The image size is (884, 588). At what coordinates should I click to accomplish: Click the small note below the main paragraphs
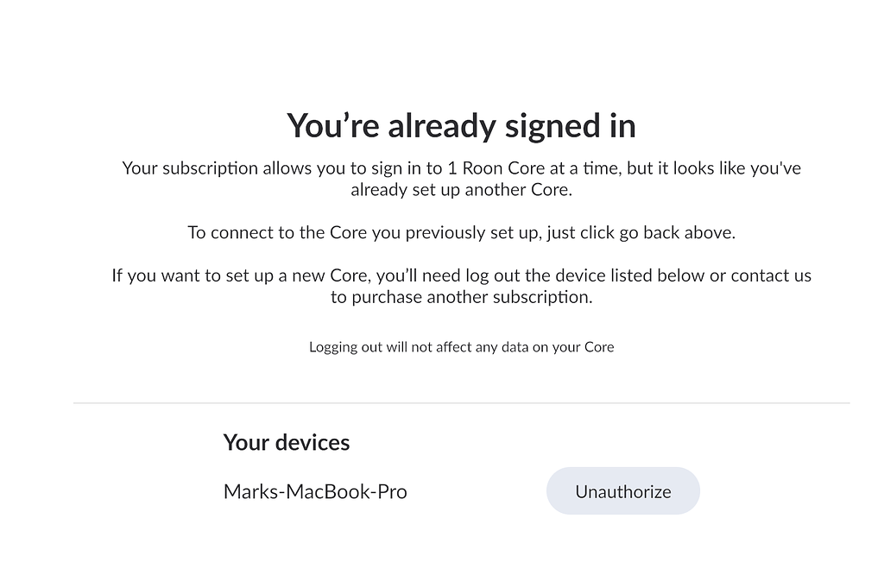(461, 346)
